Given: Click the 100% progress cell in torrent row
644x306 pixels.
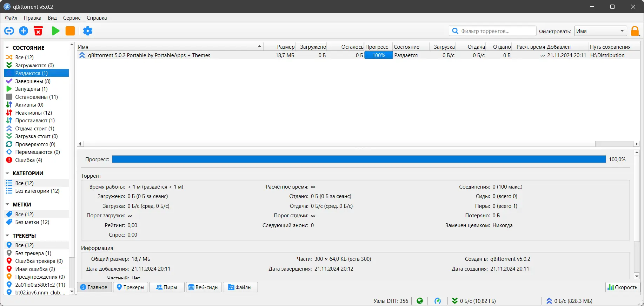Looking at the screenshot, I should pyautogui.click(x=378, y=55).
